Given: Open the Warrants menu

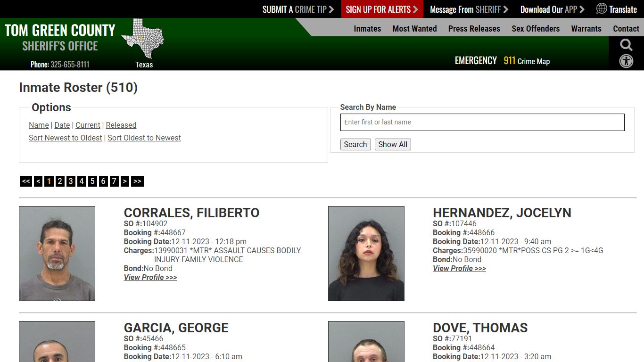Looking at the screenshot, I should click(586, 29).
